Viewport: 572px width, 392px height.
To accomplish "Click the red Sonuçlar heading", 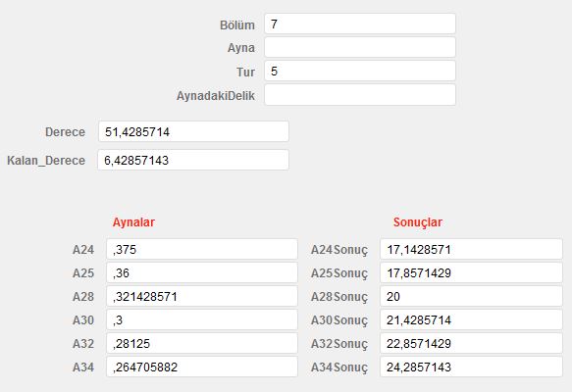I will pos(418,222).
